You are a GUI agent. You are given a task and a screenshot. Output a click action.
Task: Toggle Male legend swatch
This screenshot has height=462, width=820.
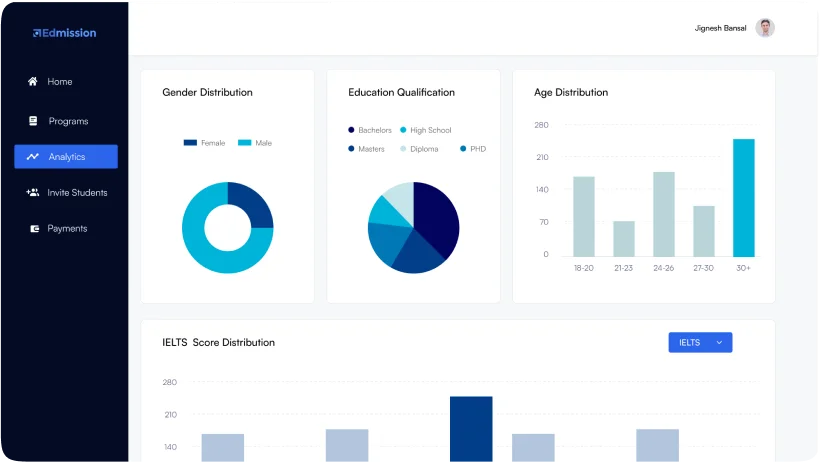click(244, 142)
